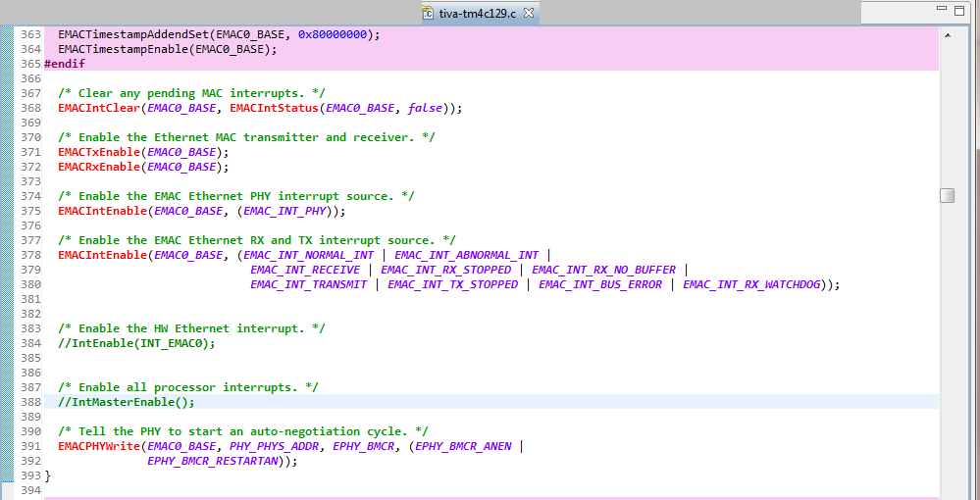Click line number 393 in gutter

click(x=30, y=475)
